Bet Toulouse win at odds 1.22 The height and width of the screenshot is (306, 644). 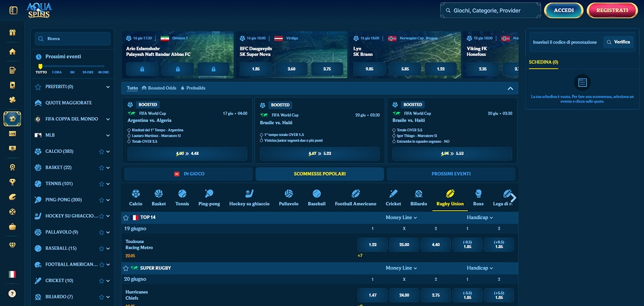(x=372, y=245)
